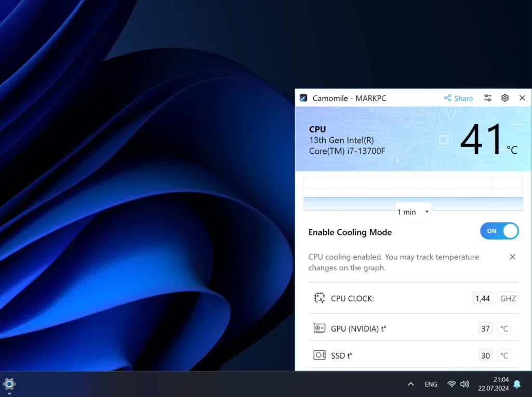This screenshot has height=397, width=532.
Task: Expand the hidden system tray icons chevron
Action: (410, 384)
